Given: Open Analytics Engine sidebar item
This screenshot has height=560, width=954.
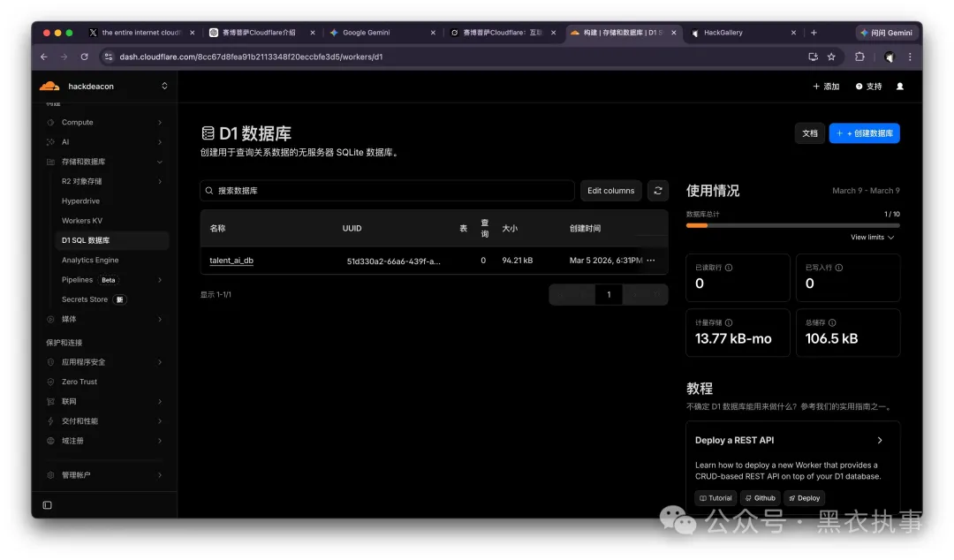Looking at the screenshot, I should (x=90, y=260).
